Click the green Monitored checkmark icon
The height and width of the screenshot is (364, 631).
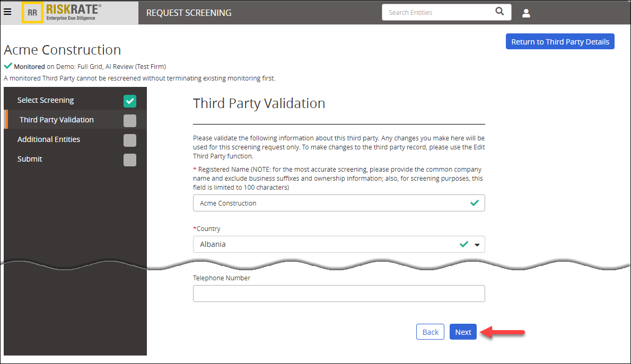point(7,66)
